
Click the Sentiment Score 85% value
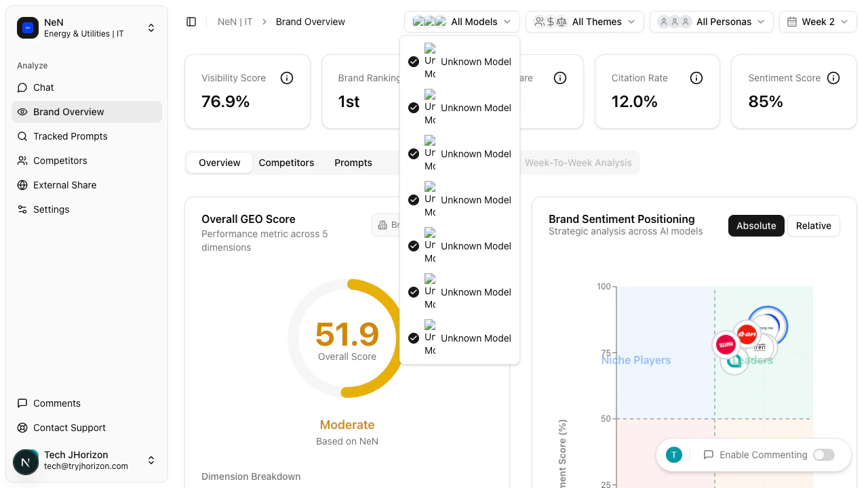[x=766, y=102]
